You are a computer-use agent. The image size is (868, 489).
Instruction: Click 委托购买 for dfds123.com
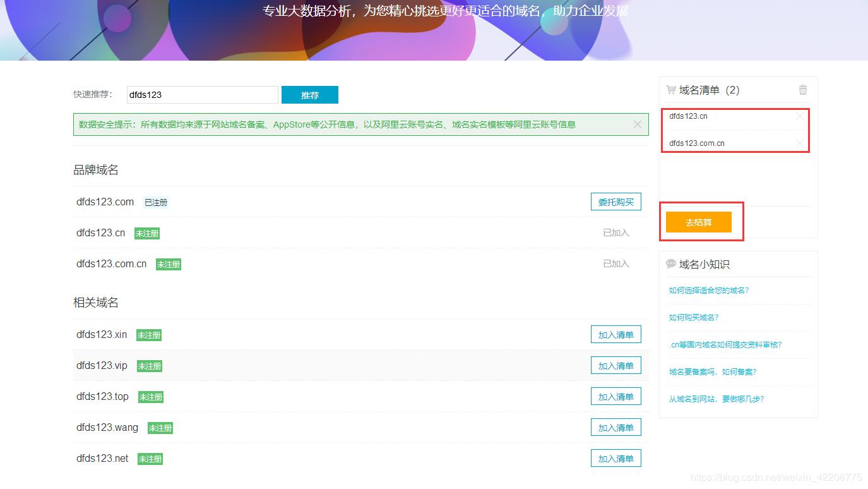(x=615, y=202)
